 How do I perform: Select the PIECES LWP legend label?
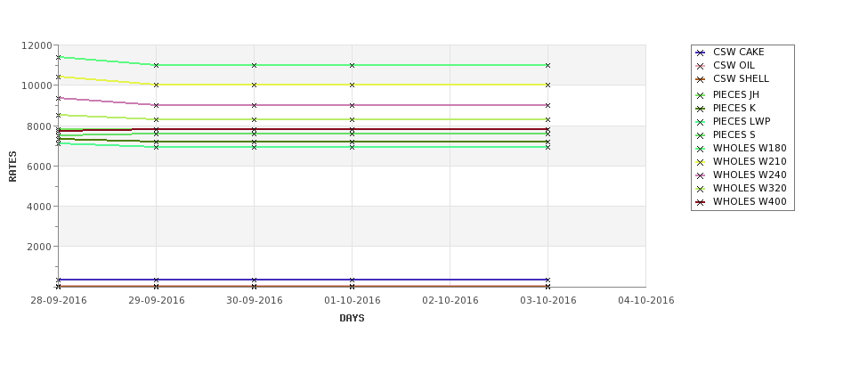(x=742, y=121)
